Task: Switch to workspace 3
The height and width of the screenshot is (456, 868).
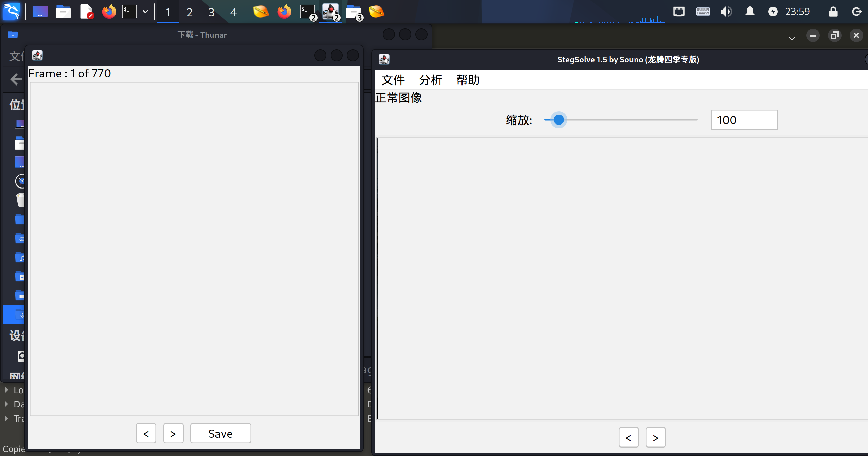Action: [x=211, y=12]
